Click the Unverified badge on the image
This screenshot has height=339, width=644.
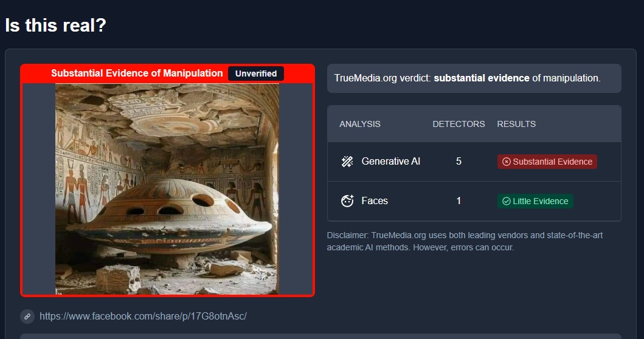(256, 74)
